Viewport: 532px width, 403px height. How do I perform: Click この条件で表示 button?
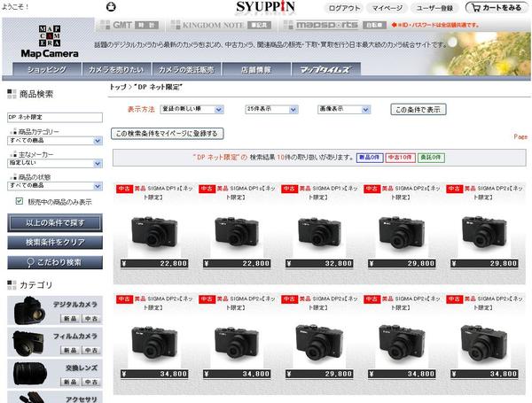coord(418,110)
